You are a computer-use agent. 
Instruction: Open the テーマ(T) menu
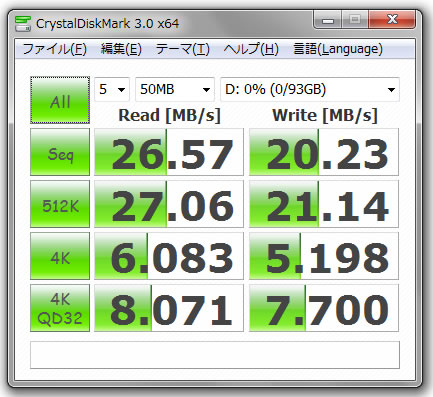(183, 49)
